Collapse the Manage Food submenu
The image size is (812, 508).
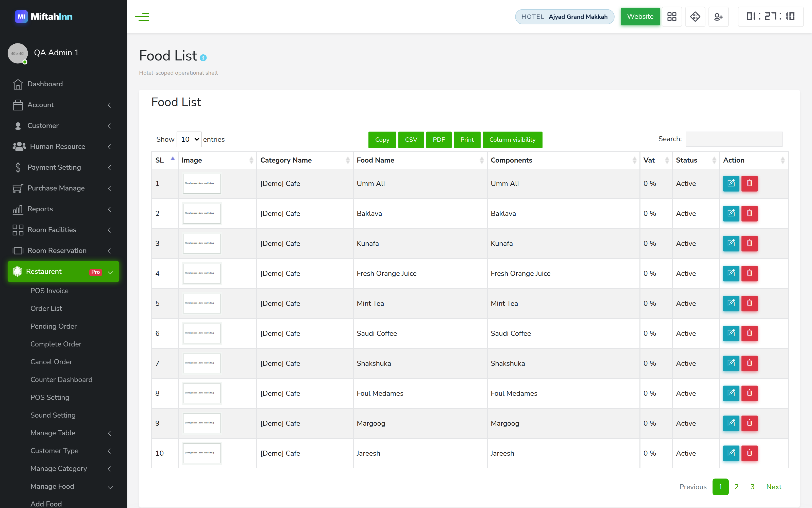coord(71,486)
